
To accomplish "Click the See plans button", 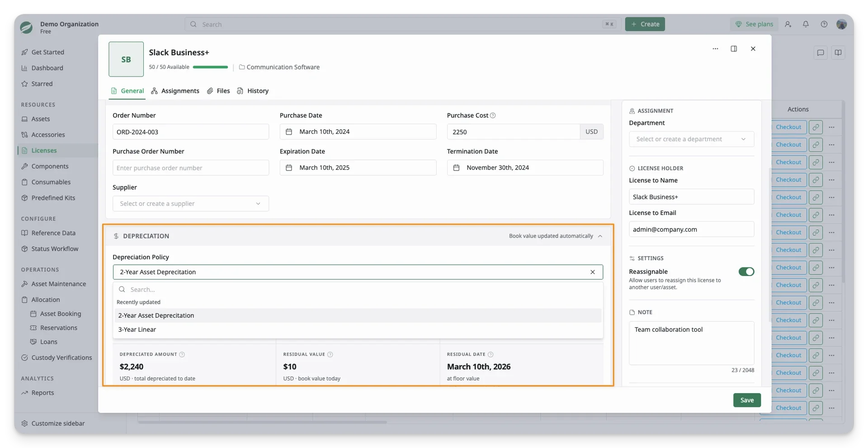I will click(x=754, y=24).
